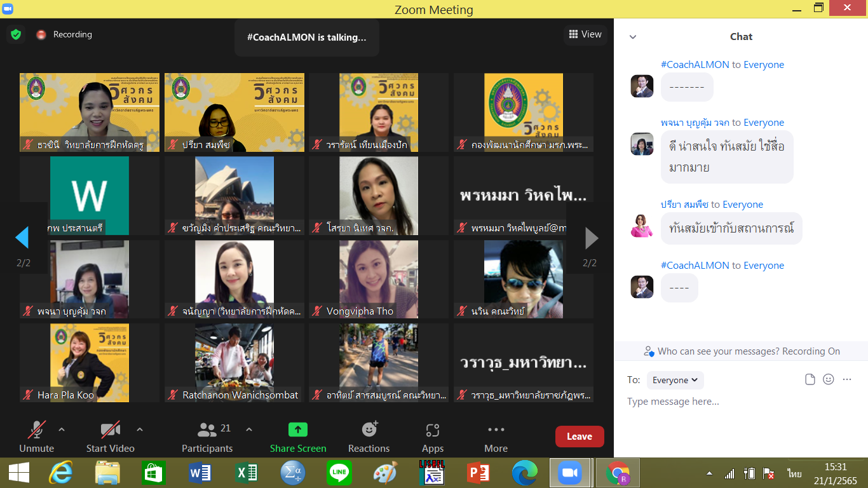Click the file attachment icon in chat
This screenshot has width=868, height=488.
coord(810,379)
